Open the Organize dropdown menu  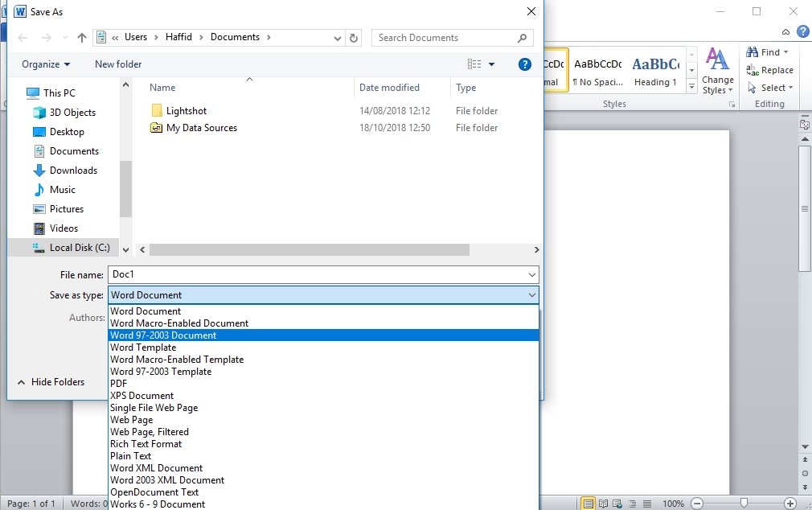tap(46, 64)
